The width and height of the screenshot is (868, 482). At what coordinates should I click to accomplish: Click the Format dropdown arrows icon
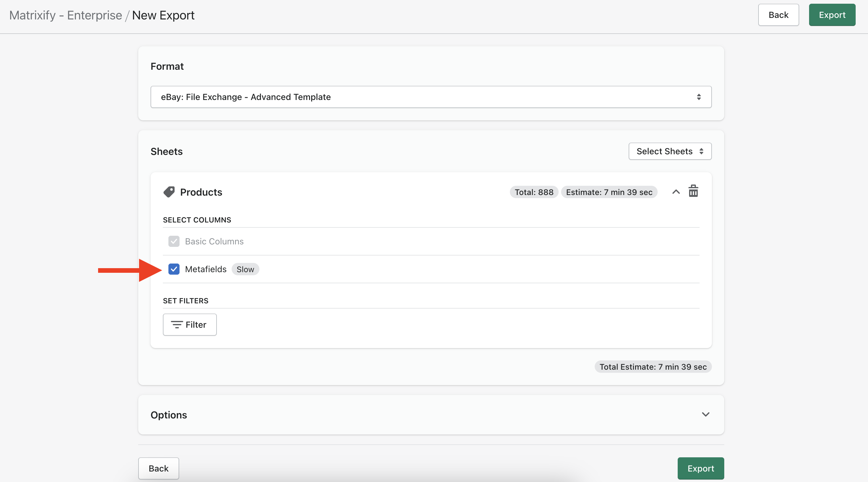(699, 97)
